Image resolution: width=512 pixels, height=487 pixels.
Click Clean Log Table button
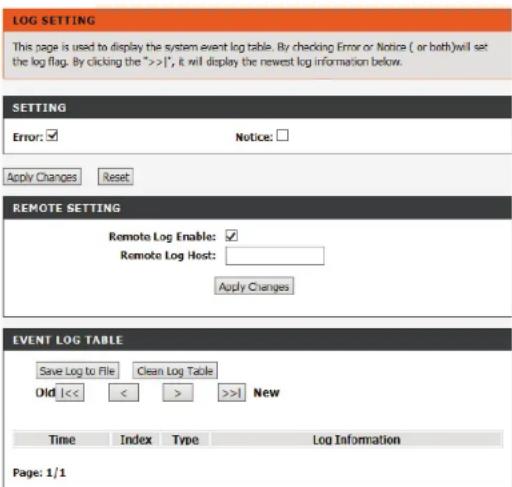(x=175, y=370)
